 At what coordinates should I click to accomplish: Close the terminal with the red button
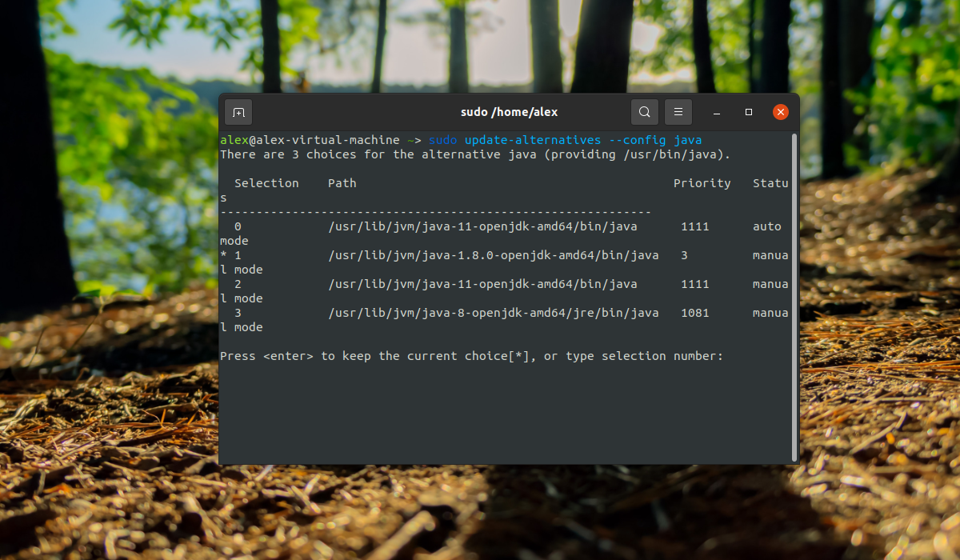tap(781, 113)
